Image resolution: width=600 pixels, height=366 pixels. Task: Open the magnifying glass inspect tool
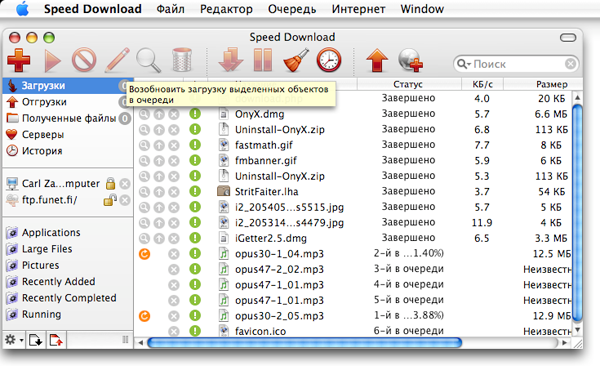click(x=148, y=60)
